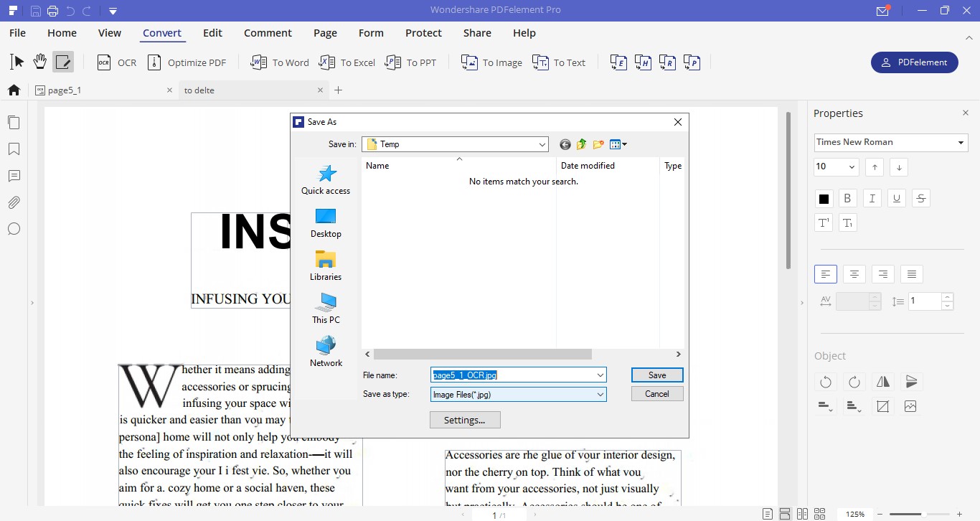Toggle italic text style
This screenshot has height=521, width=980.
(872, 198)
